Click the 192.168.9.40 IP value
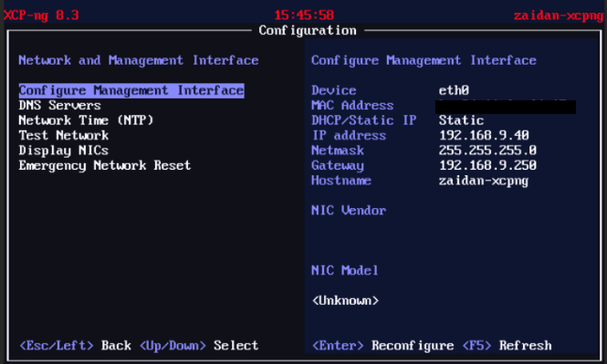Image resolution: width=607 pixels, height=364 pixels. [x=484, y=135]
